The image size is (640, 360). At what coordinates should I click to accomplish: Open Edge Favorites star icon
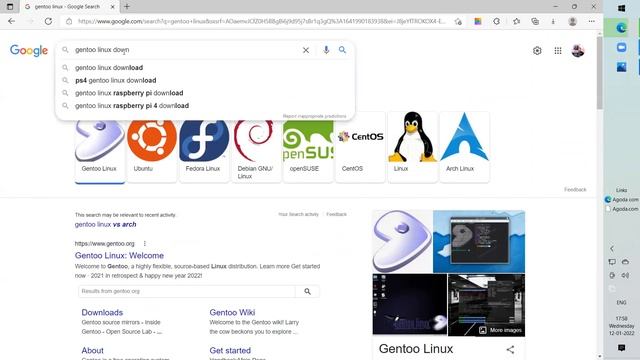click(x=516, y=21)
